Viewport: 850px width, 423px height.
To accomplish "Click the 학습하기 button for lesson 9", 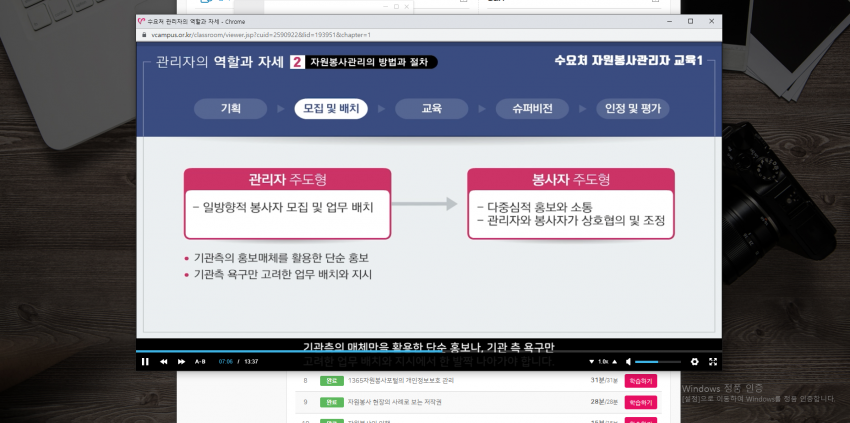I will (x=640, y=402).
